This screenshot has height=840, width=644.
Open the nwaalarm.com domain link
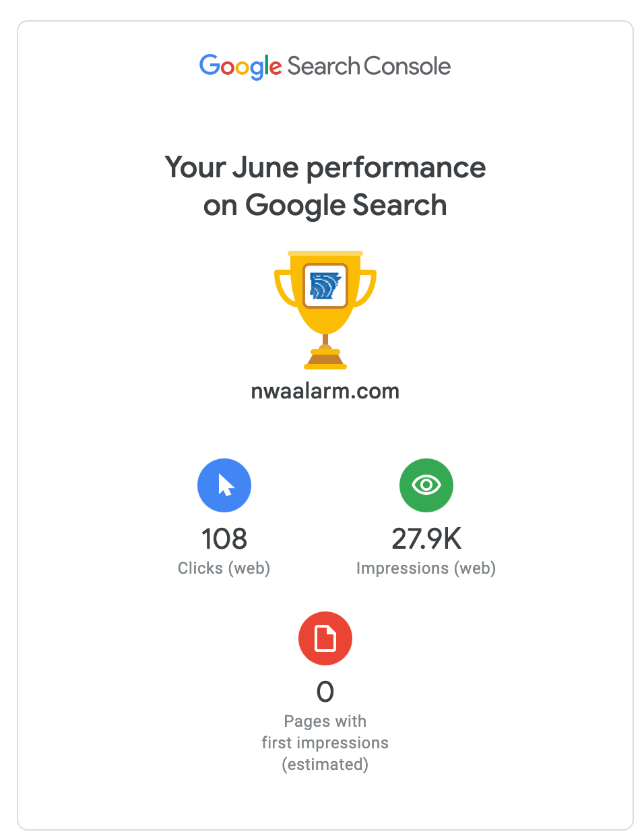pyautogui.click(x=325, y=391)
